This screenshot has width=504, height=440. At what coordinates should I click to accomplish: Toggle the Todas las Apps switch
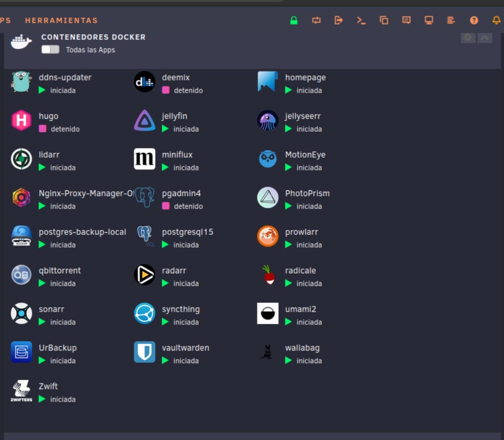[x=51, y=50]
